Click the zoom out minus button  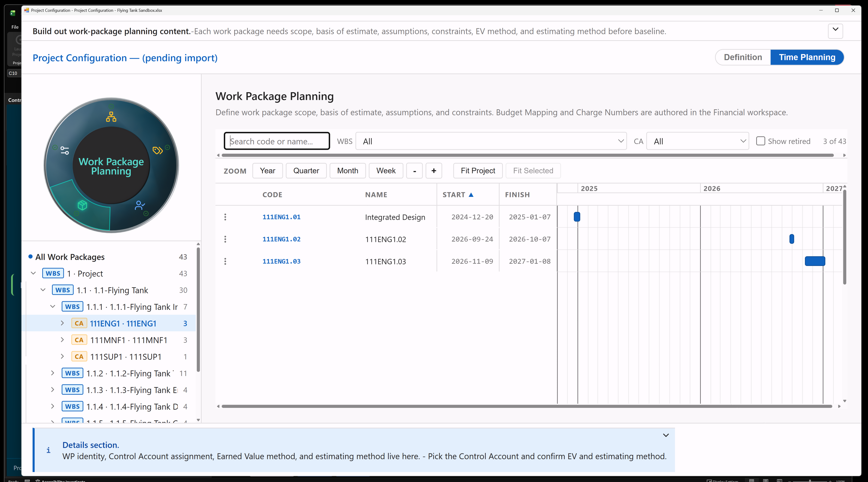click(x=414, y=171)
